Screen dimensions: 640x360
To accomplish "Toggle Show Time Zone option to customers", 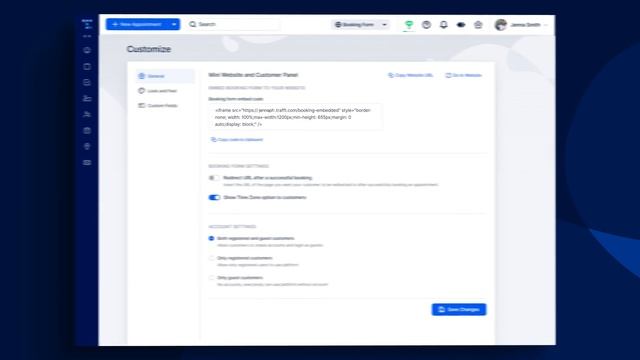I will point(214,198).
